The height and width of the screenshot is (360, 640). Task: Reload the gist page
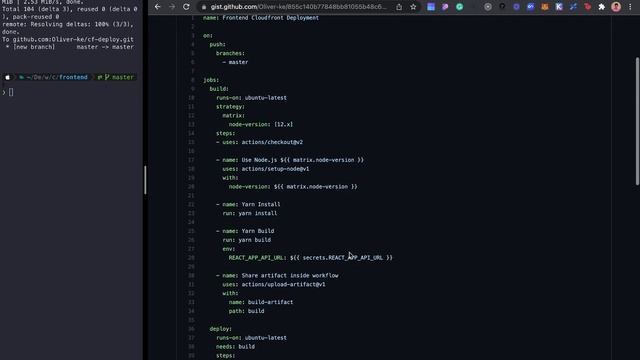tap(186, 7)
